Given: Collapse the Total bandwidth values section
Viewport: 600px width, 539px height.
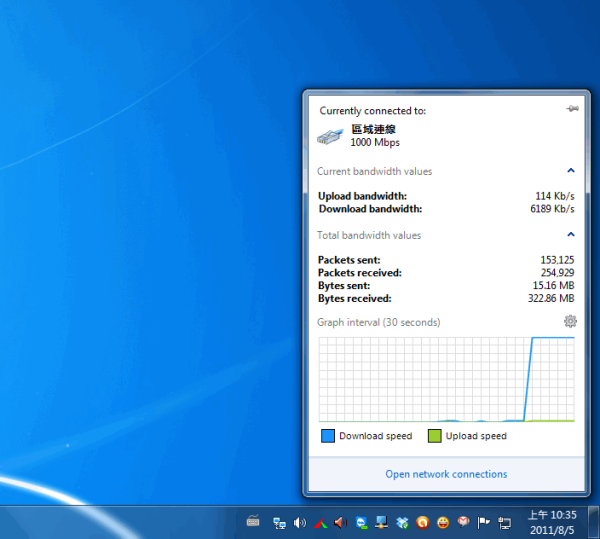Looking at the screenshot, I should click(570, 235).
